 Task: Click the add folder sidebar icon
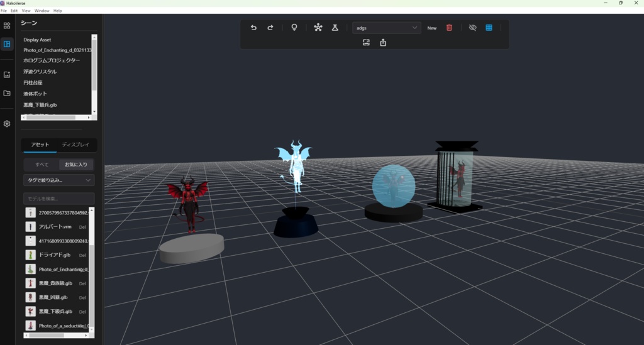pyautogui.click(x=7, y=93)
